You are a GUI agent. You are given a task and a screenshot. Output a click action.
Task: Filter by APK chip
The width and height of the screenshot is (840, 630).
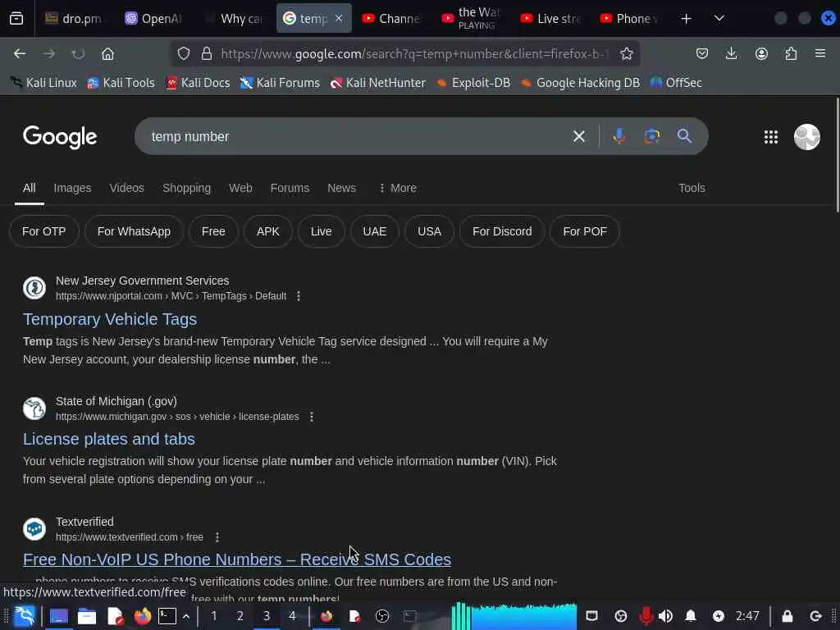coord(268,231)
